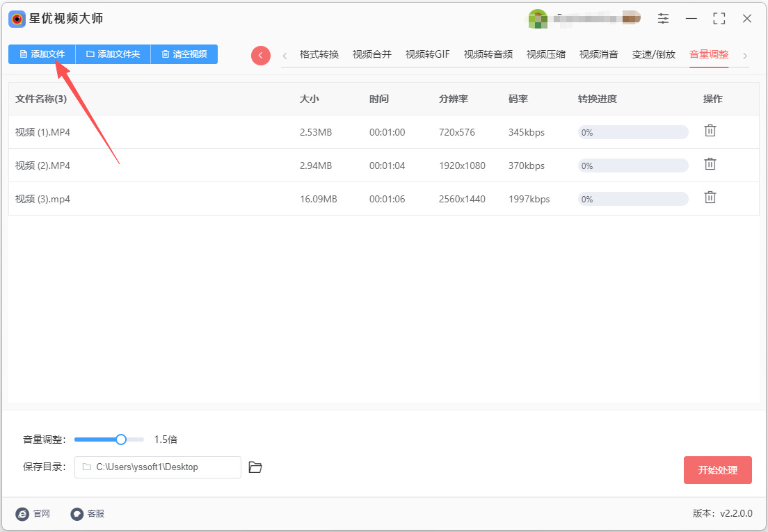This screenshot has width=768, height=532.
Task: Click the 添加文件夹 button
Action: (113, 54)
